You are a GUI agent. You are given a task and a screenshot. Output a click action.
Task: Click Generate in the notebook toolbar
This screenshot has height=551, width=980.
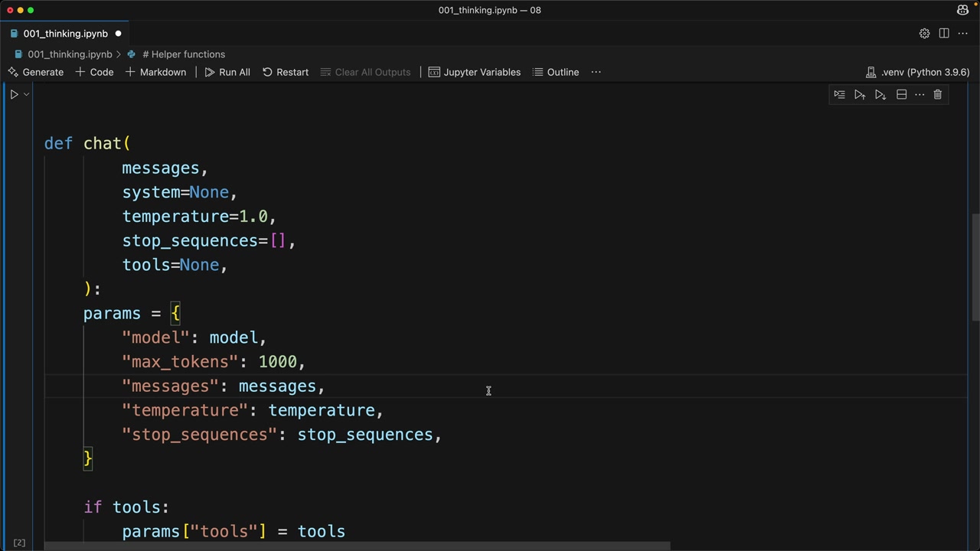coord(35,72)
